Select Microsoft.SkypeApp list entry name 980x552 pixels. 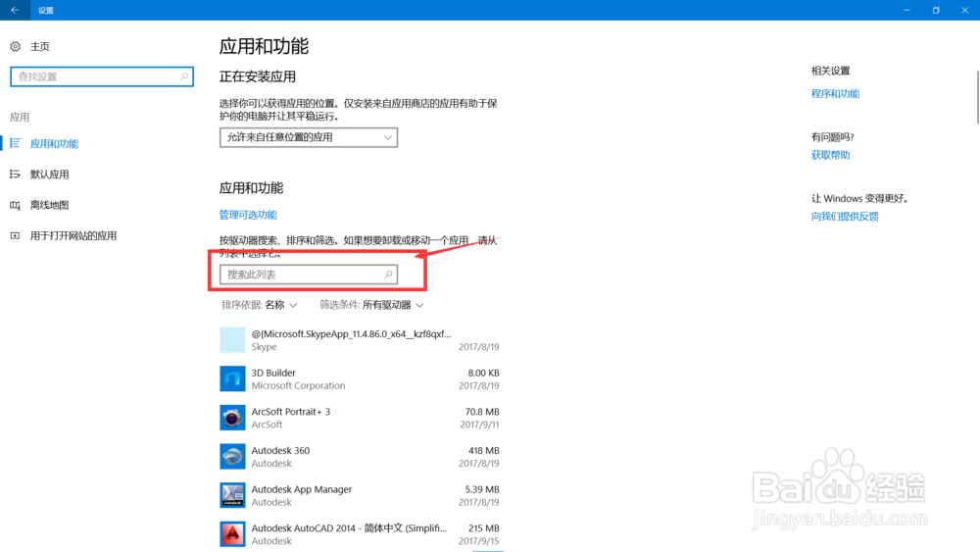351,333
